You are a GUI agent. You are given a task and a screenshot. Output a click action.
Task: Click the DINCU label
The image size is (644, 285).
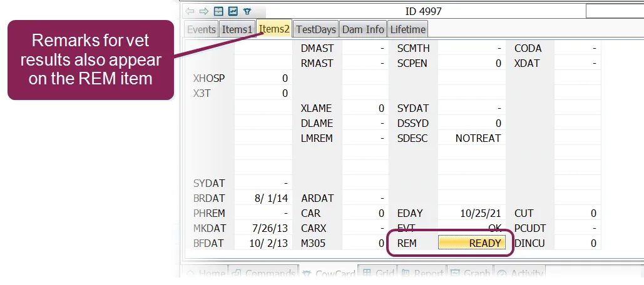[529, 244]
